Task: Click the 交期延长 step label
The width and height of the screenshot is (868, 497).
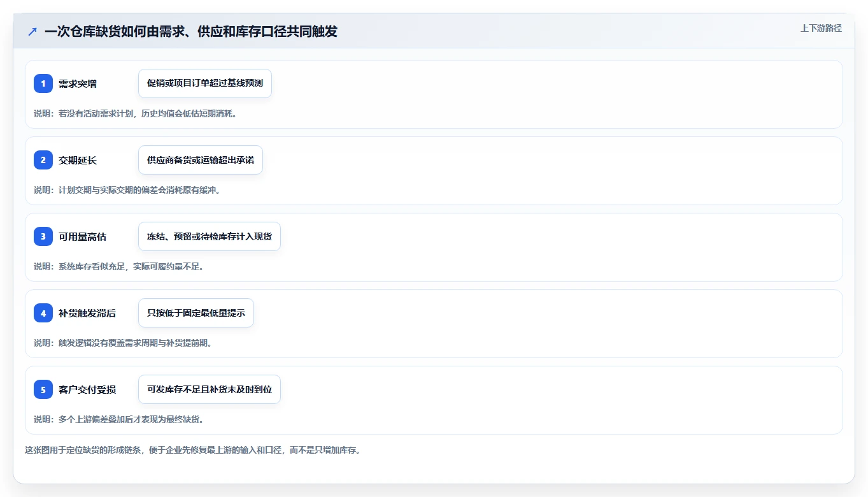Action: (x=78, y=160)
